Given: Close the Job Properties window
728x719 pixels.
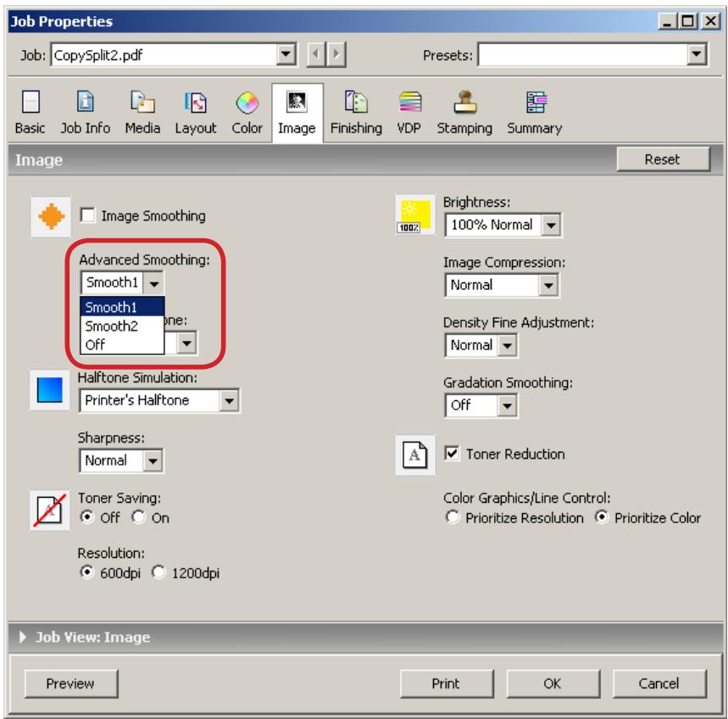Looking at the screenshot, I should pyautogui.click(x=711, y=21).
